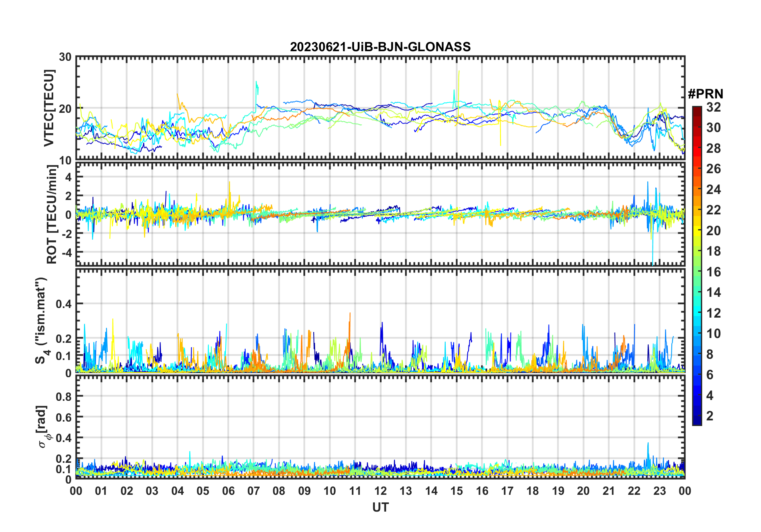Click the colorbar tick label 32
The image size is (761, 532).
coord(713,107)
